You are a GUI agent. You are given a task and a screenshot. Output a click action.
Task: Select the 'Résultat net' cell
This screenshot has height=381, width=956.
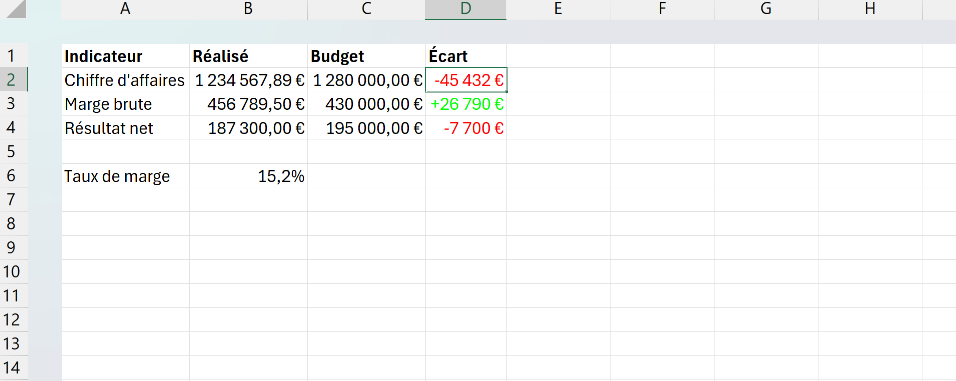click(126, 128)
